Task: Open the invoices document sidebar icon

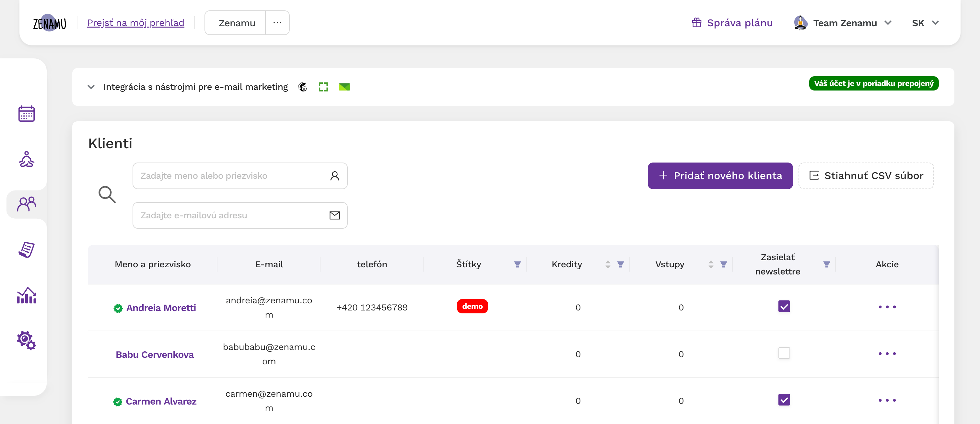Action: [27, 249]
